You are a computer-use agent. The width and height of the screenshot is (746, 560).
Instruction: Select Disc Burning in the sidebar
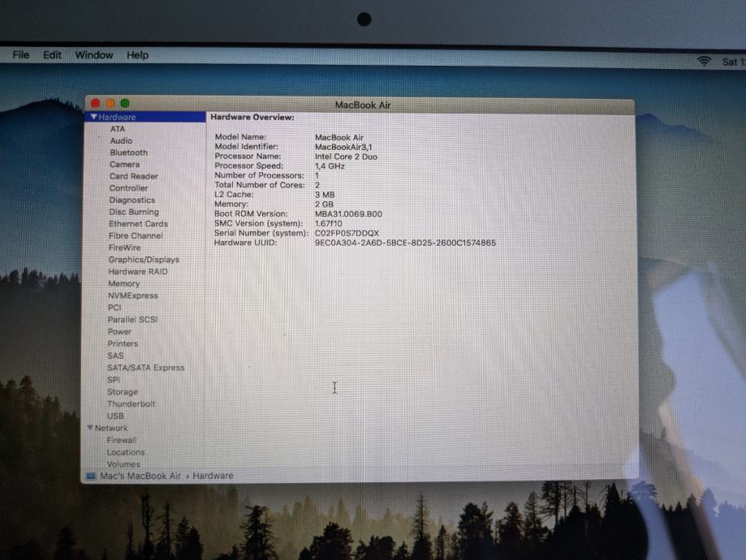click(134, 212)
